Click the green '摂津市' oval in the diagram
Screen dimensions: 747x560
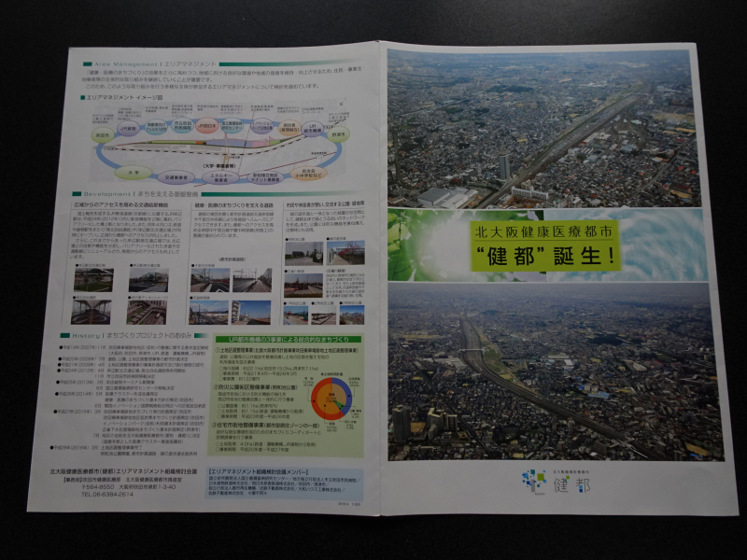pos(338,134)
